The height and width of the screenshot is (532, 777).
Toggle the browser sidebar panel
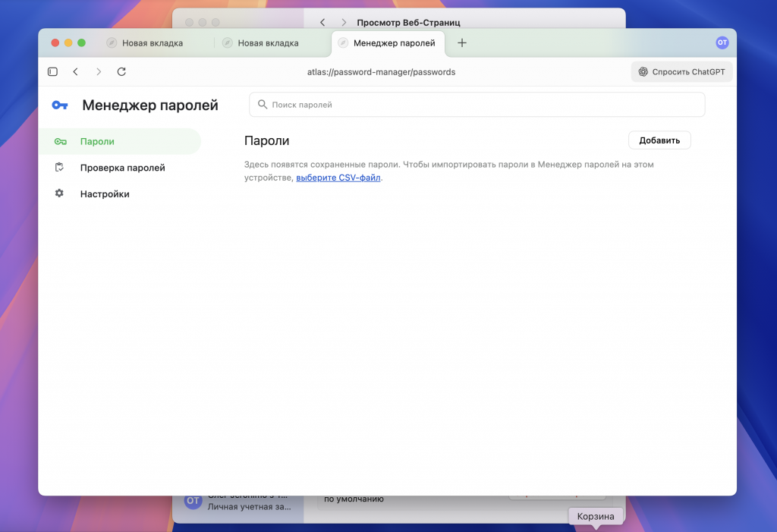(x=52, y=71)
